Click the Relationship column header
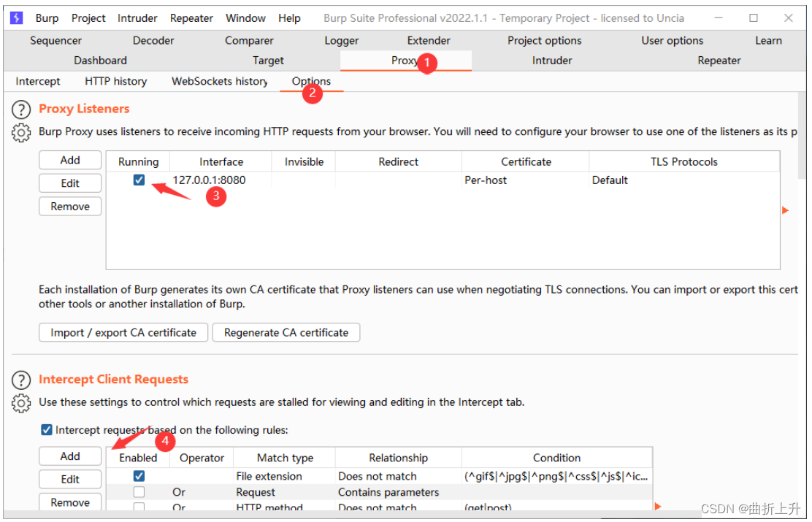Viewport: 812px width, 522px height. click(398, 458)
